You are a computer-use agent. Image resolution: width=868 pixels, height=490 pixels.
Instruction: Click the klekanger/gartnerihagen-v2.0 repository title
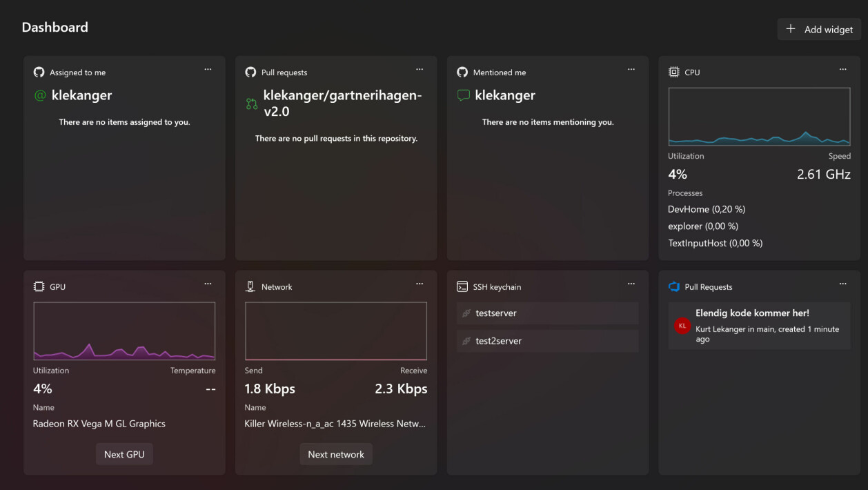click(x=342, y=104)
